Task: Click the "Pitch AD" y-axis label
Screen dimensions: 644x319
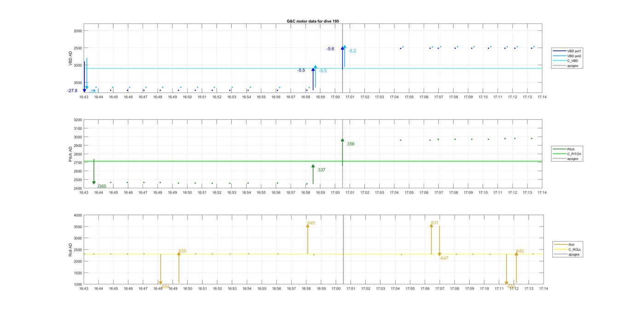Action: [x=71, y=154]
